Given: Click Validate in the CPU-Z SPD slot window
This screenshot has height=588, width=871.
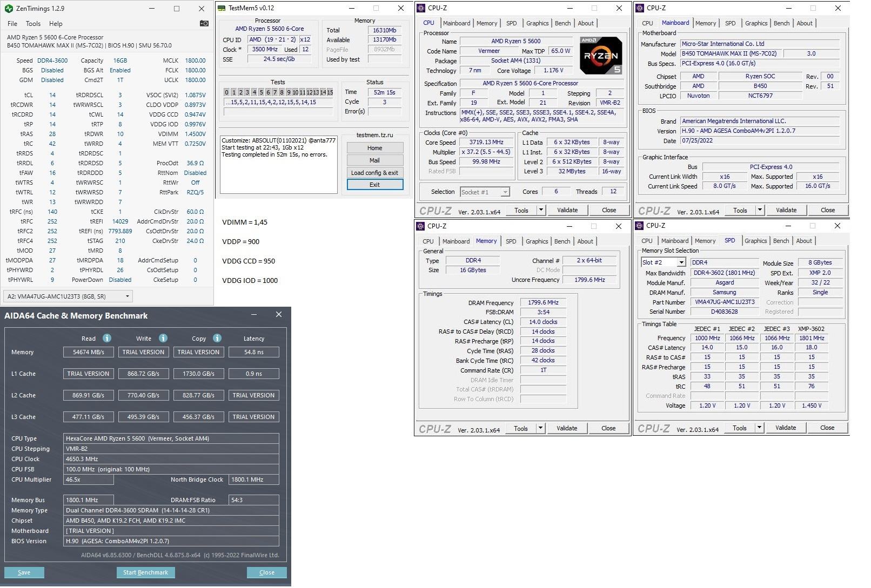Looking at the screenshot, I should 786,428.
